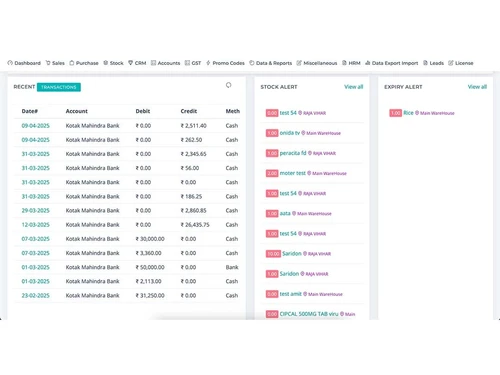Open the 29-03-2025 transaction date link

pos(35,211)
